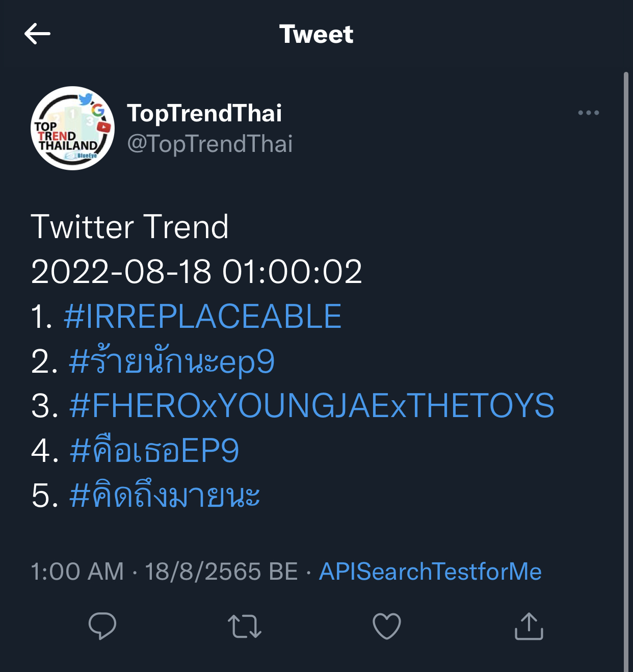
Task: Tap the share upload icon
Action: [x=529, y=626]
